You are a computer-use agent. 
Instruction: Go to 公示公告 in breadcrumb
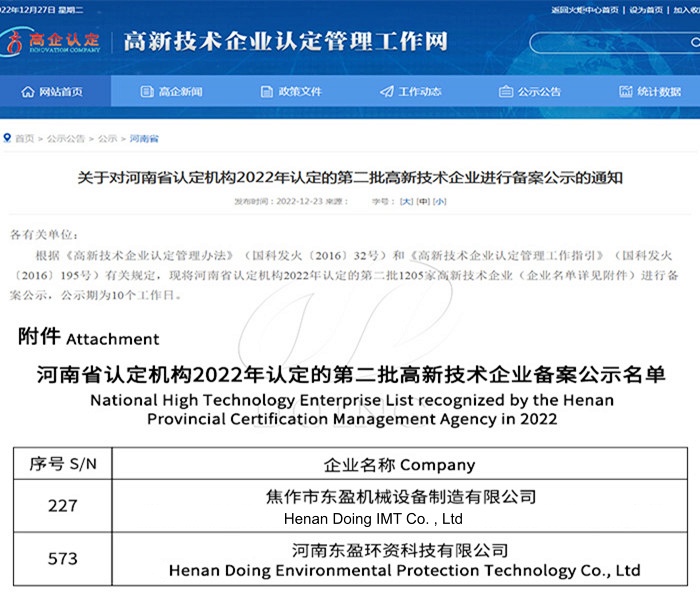(x=66, y=138)
